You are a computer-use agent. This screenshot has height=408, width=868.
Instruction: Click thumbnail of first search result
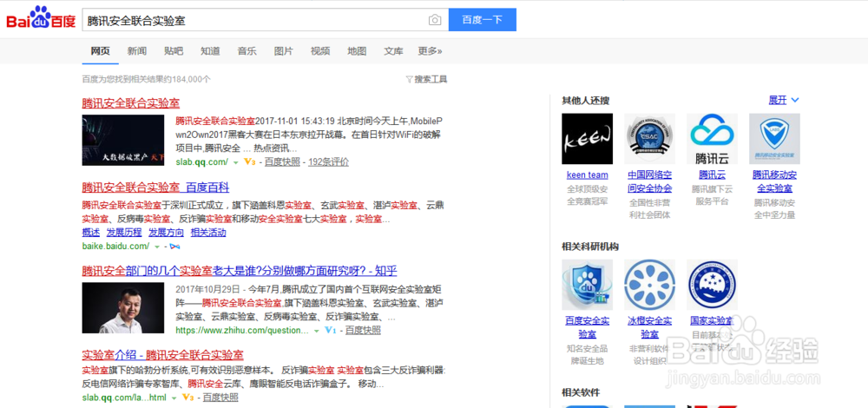[x=123, y=140]
